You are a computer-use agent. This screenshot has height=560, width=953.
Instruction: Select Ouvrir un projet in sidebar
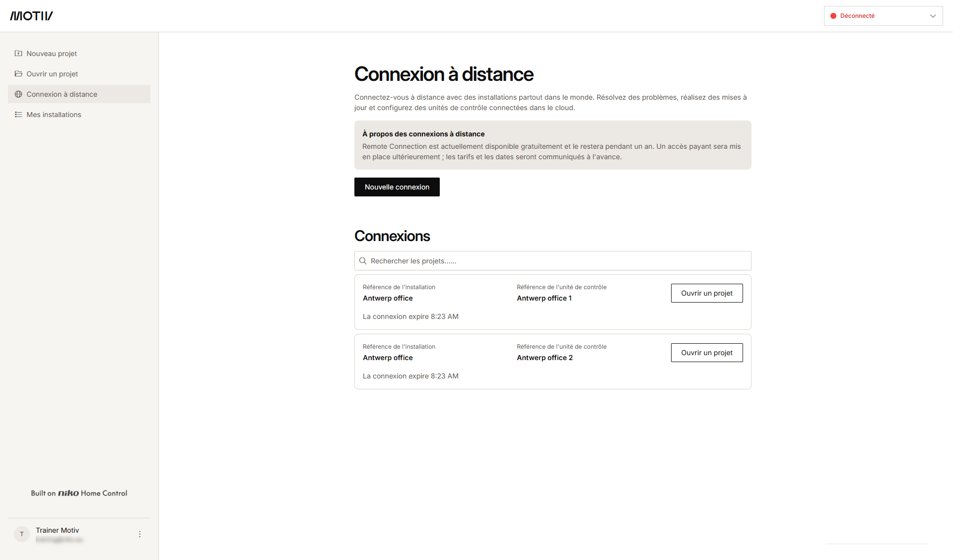pos(79,74)
